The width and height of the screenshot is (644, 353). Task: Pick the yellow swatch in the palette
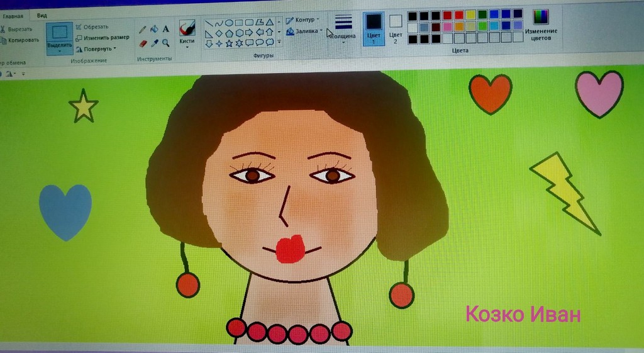pyautogui.click(x=470, y=14)
